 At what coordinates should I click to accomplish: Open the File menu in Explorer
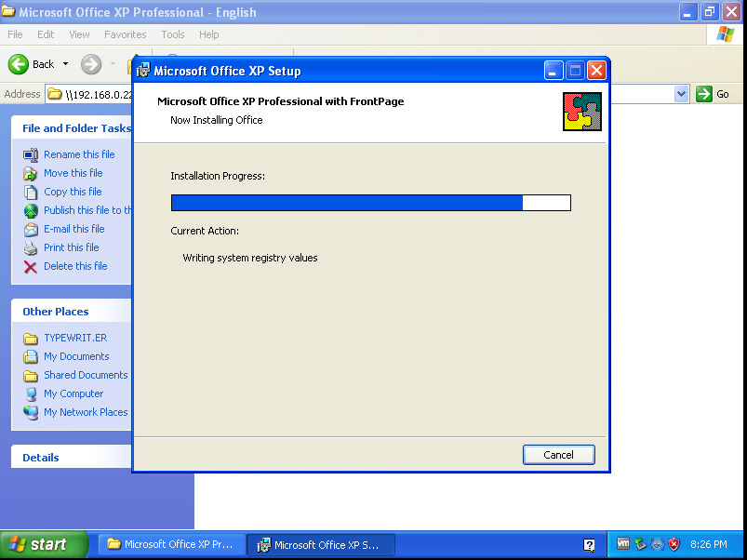pos(15,34)
